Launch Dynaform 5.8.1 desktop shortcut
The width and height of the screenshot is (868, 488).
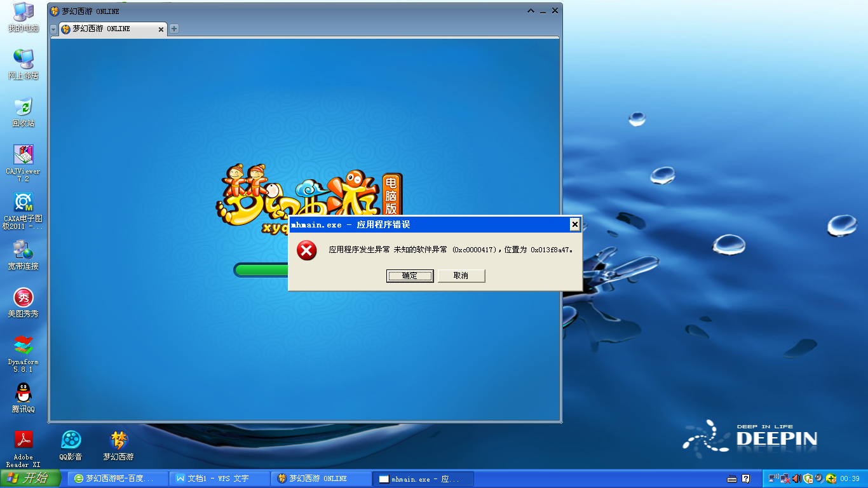pos(24,354)
